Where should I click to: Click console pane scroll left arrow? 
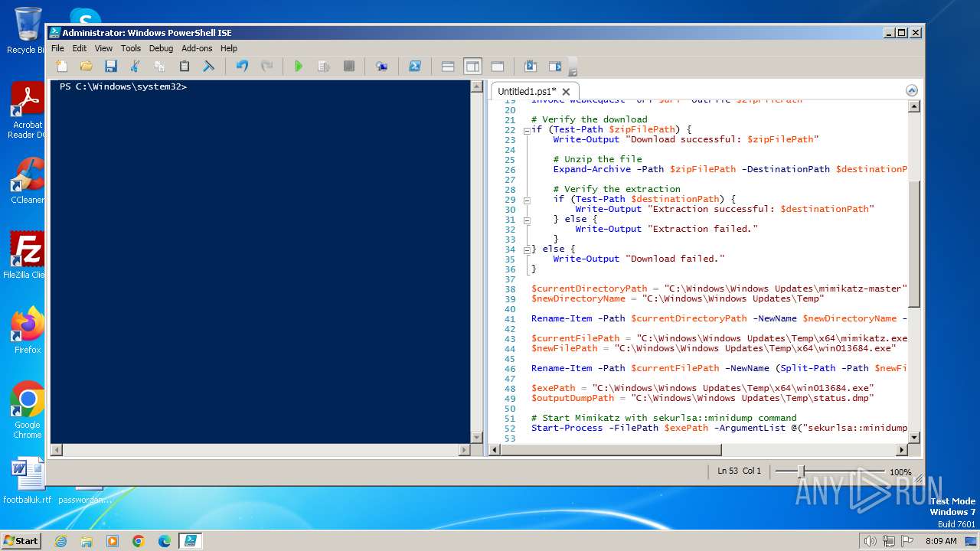[55, 450]
